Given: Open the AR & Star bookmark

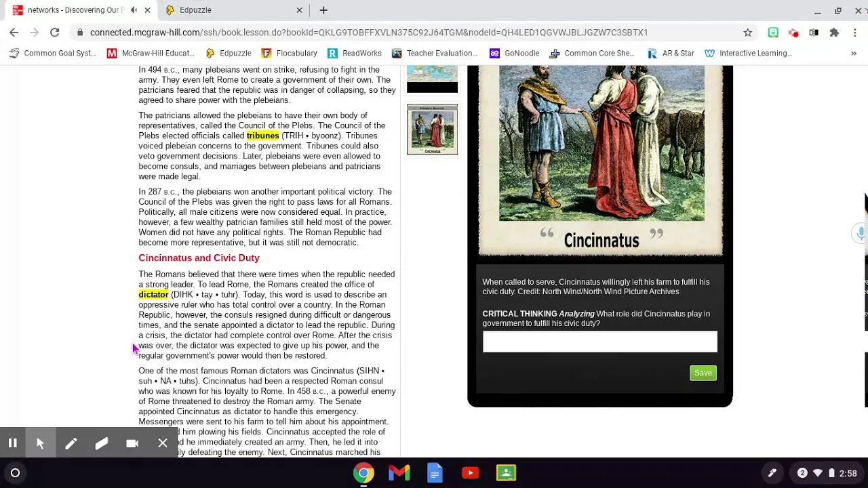Looking at the screenshot, I should click(x=671, y=53).
